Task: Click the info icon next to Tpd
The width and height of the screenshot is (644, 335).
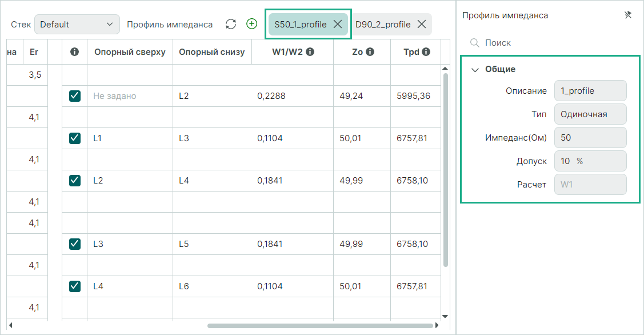Action: click(x=426, y=52)
